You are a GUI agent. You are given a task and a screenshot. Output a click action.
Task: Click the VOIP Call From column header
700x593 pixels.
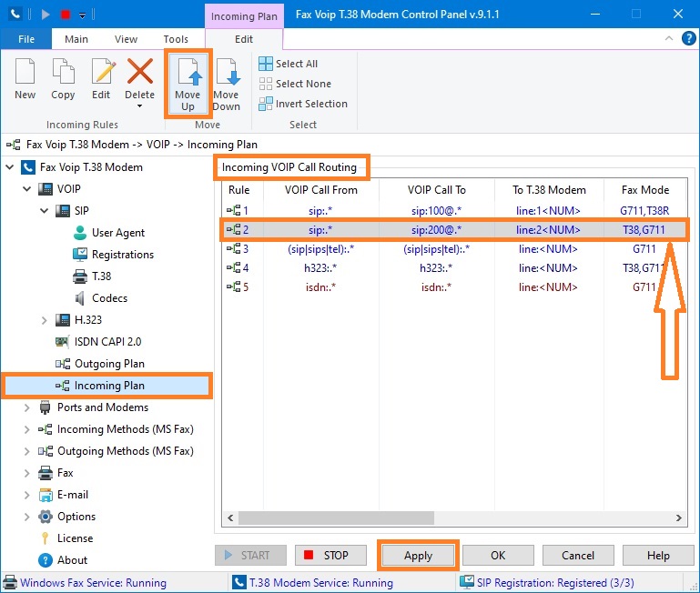(321, 190)
